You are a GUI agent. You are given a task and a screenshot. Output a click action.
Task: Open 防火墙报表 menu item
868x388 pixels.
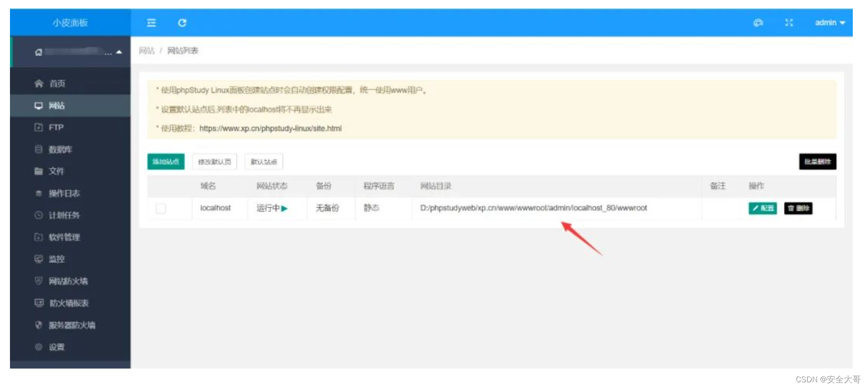point(70,303)
